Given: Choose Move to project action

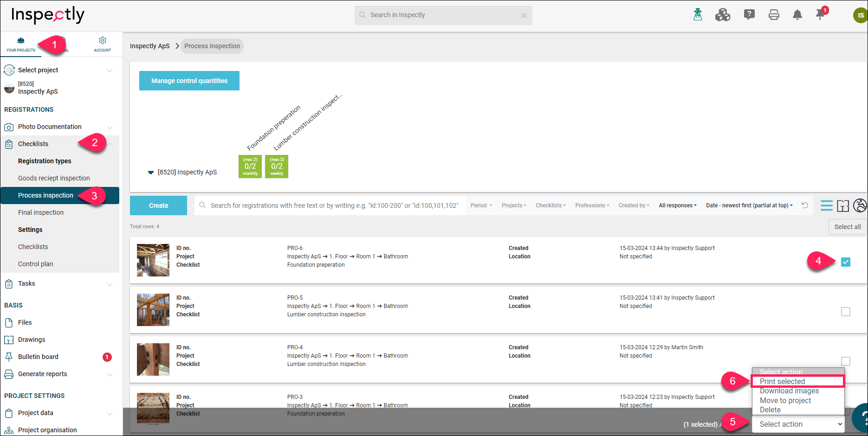Looking at the screenshot, I should [797, 400].
